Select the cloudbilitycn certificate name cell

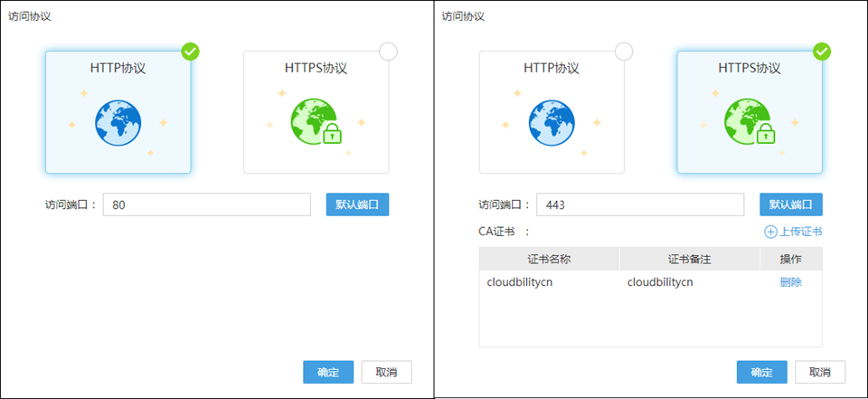[519, 282]
